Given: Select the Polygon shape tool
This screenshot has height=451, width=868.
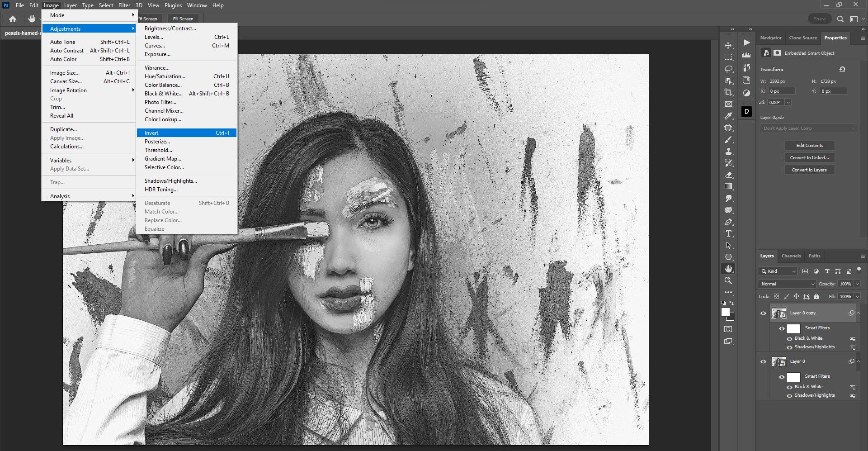Looking at the screenshot, I should [728, 257].
